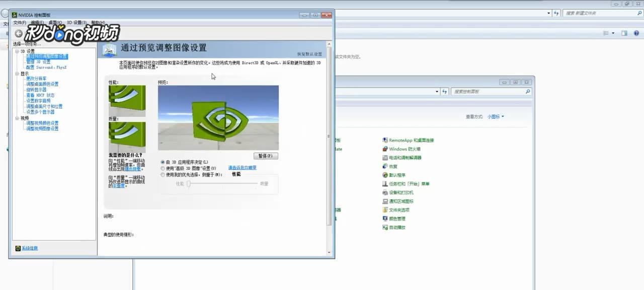Click the 设备和打印机 icon
This screenshot has width=644, height=290.
pos(385,192)
